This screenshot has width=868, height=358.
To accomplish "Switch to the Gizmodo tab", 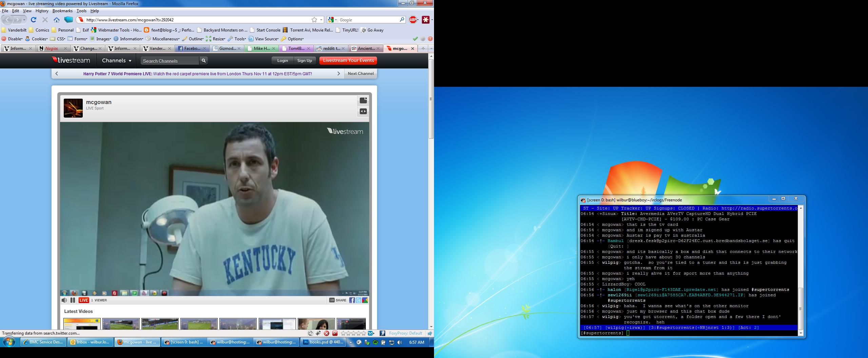I will point(227,48).
